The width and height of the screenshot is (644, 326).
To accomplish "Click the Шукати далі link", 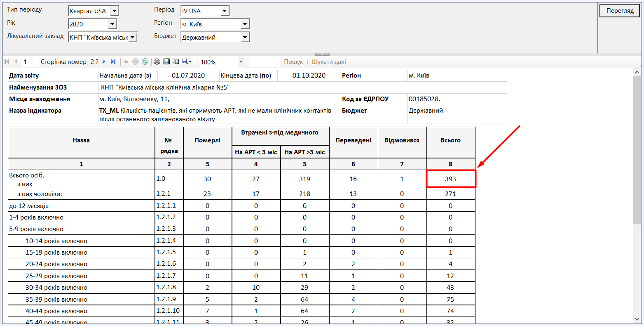I will (x=329, y=62).
